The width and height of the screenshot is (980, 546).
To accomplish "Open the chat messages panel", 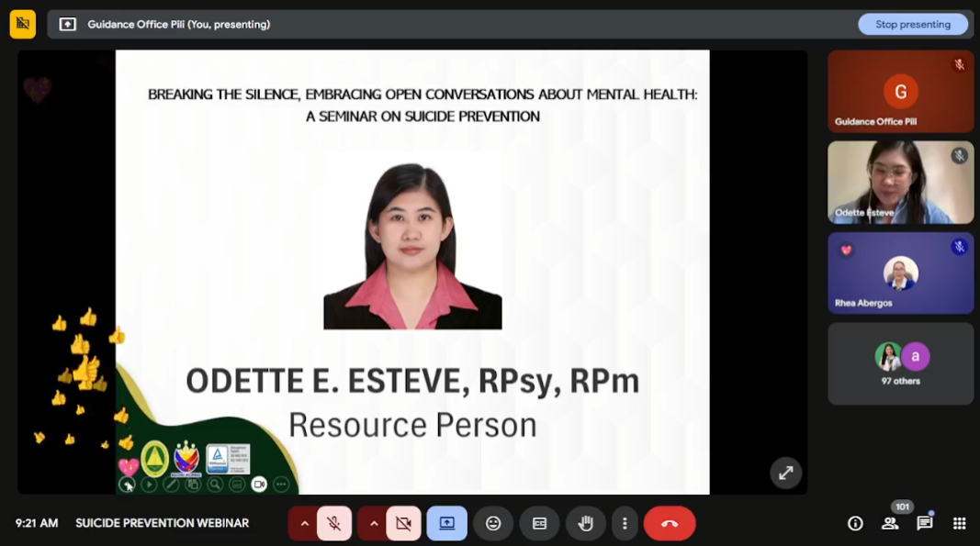I will (x=924, y=523).
